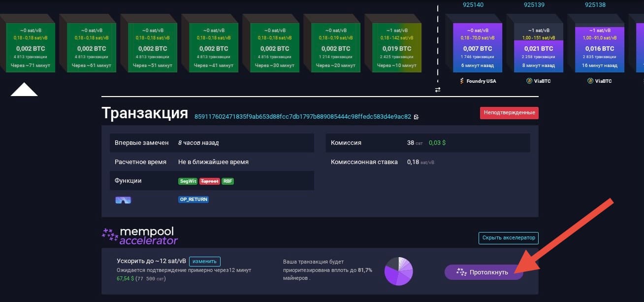The height and width of the screenshot is (302, 644).
Task: Click the miners share pie chart
Action: (x=398, y=271)
